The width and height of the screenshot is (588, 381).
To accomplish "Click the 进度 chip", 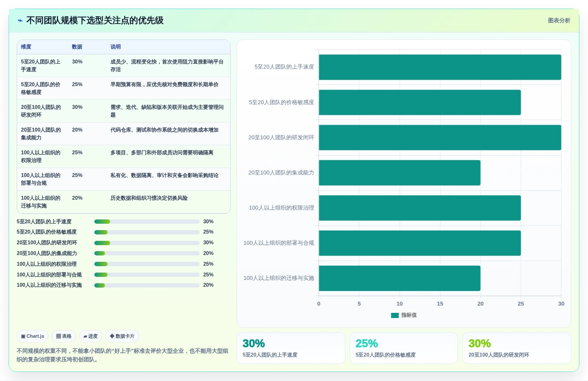I will pos(90,336).
